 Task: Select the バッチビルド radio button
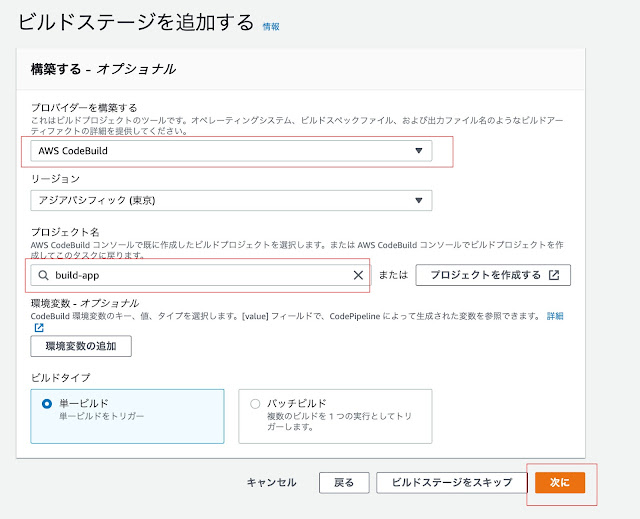[255, 404]
